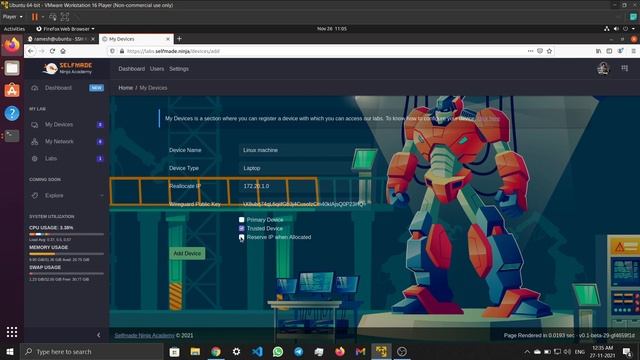640x360 pixels.
Task: Open Terminal from the Ubuntu dock
Action: 12,136
